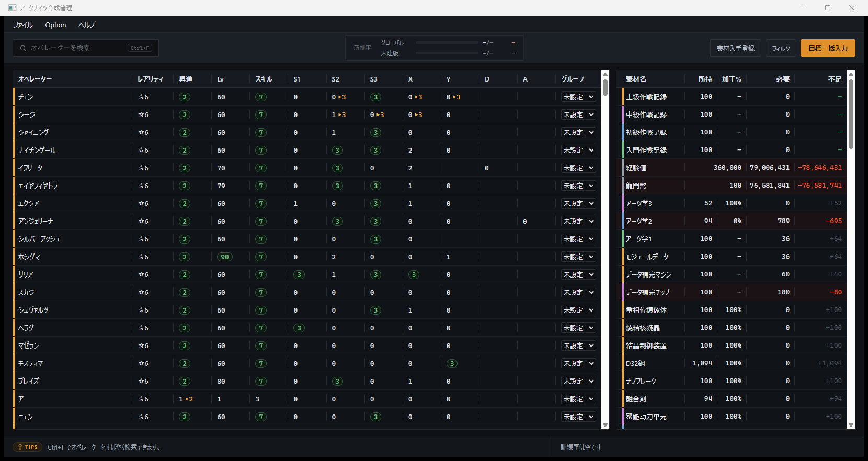Click the Lv 90 badge for ホシグマ
Viewport: 868px width, 461px height.
[225, 257]
